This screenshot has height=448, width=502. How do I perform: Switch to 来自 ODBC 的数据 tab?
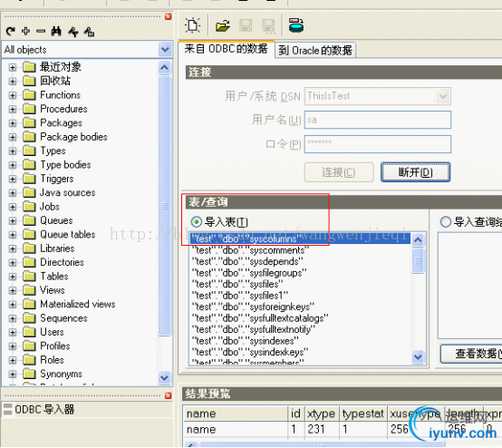226,49
